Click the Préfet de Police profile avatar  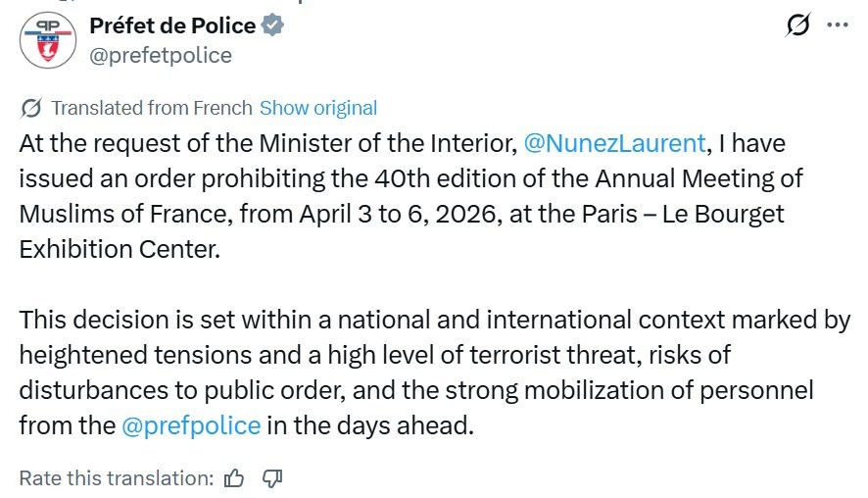point(48,40)
